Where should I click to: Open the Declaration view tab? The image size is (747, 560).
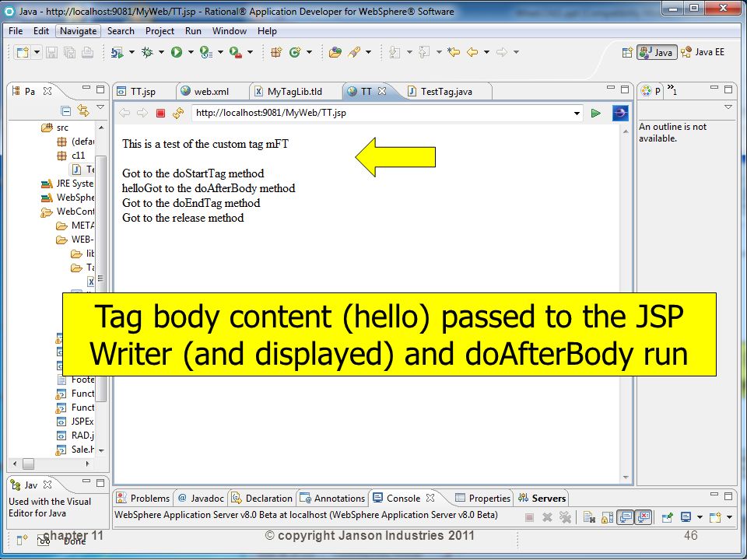262,499
